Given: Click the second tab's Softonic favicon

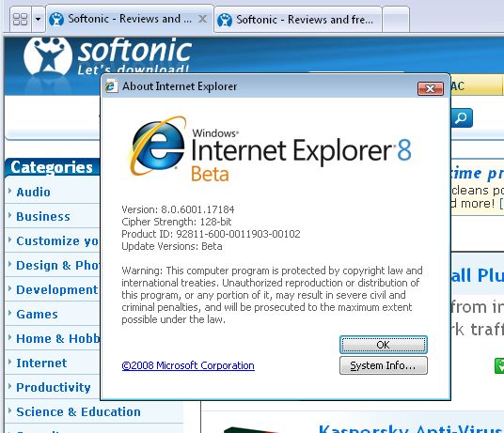Looking at the screenshot, I should point(225,20).
